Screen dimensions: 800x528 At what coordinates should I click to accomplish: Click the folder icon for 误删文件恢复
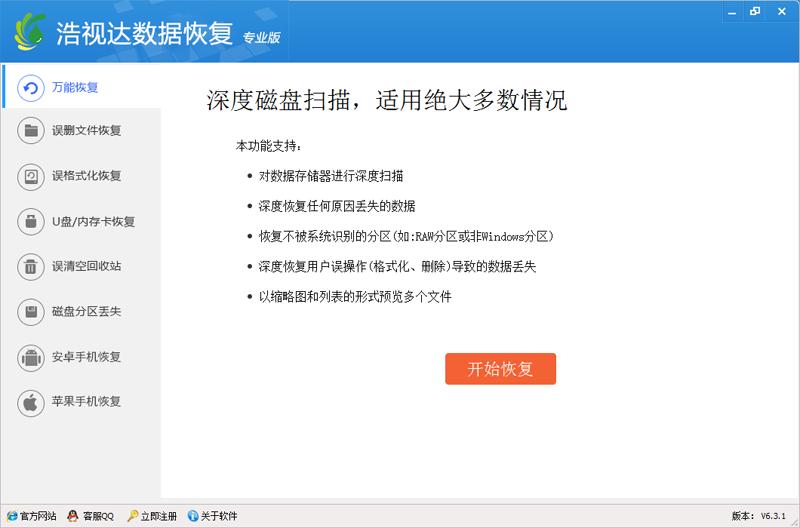(x=31, y=131)
